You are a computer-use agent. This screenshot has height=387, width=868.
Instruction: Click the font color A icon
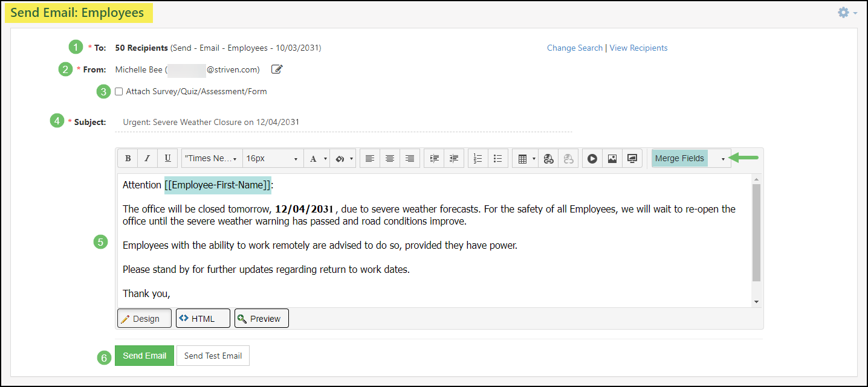click(x=313, y=159)
